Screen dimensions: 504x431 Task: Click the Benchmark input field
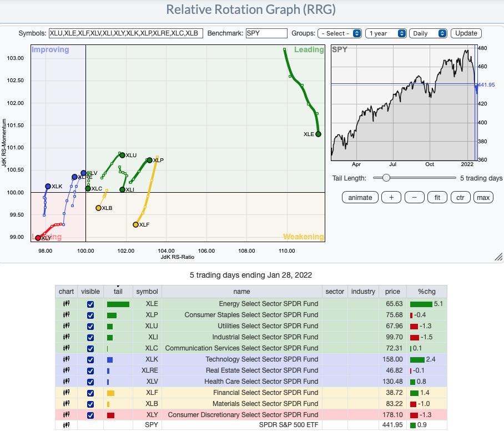[x=266, y=33]
